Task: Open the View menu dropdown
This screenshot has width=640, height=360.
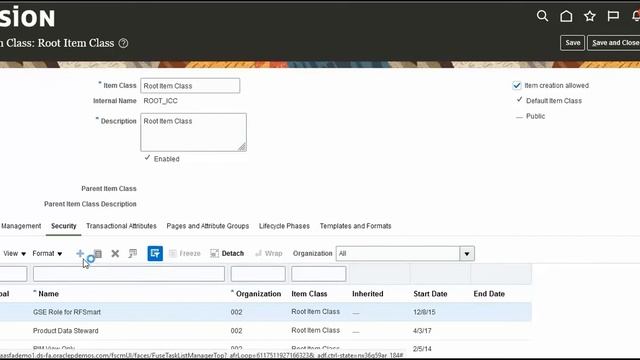Action: tap(14, 253)
